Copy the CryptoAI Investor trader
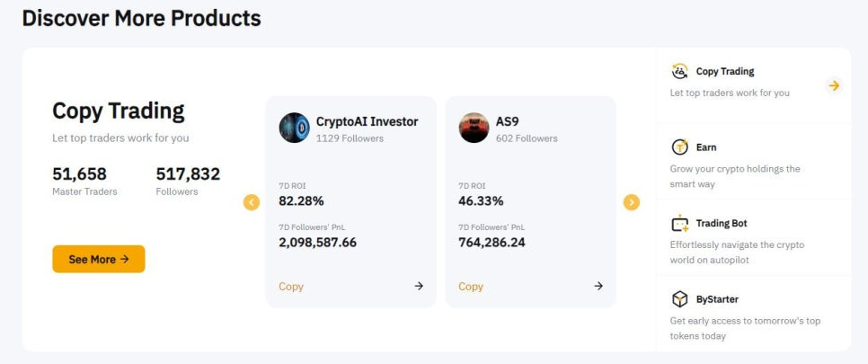Image resolution: width=868 pixels, height=364 pixels. 291,287
